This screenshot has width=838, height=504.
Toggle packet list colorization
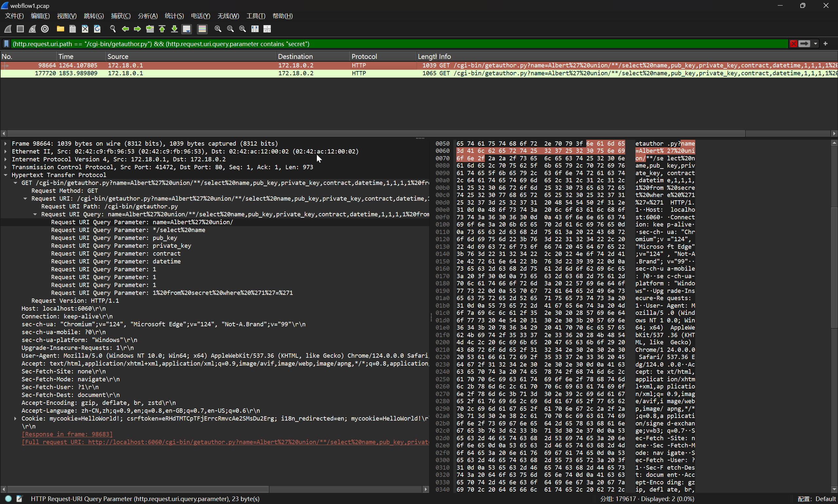202,29
